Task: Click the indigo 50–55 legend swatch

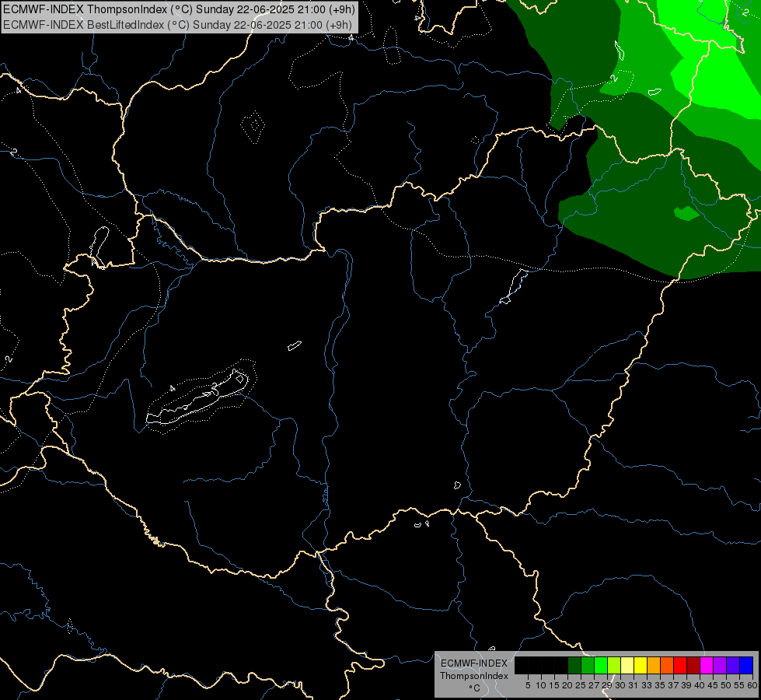Action: point(733,665)
